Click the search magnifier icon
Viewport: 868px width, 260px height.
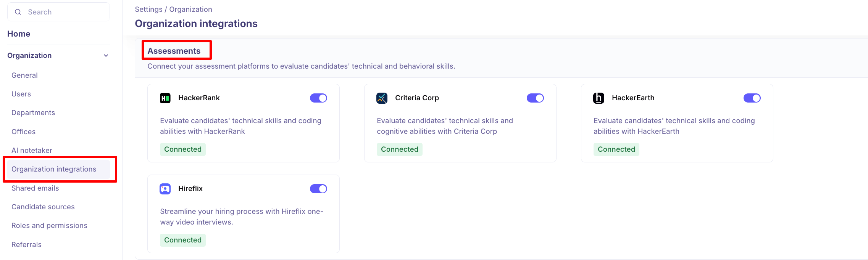(x=18, y=12)
